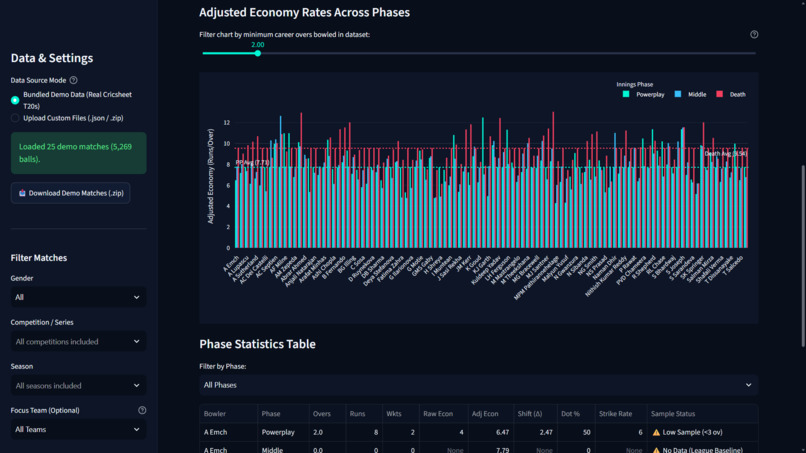The image size is (806, 453).
Task: Toggle Powerplay series in chart legend
Action: [643, 95]
